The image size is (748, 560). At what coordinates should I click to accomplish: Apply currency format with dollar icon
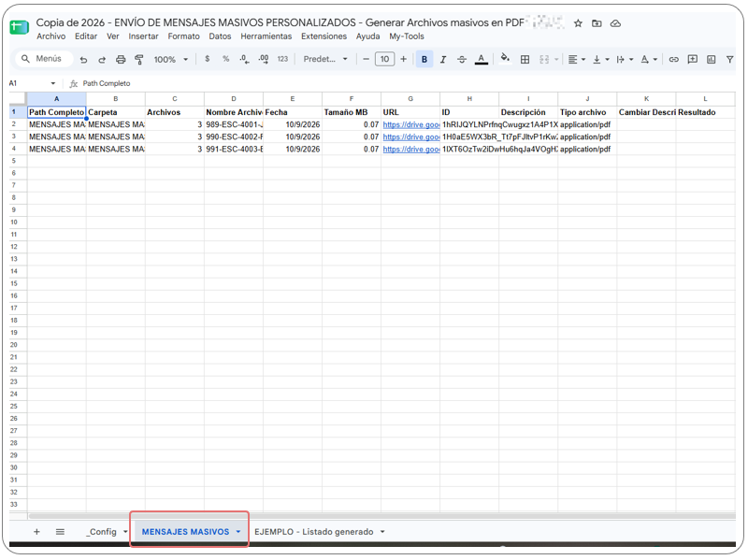pyautogui.click(x=207, y=59)
